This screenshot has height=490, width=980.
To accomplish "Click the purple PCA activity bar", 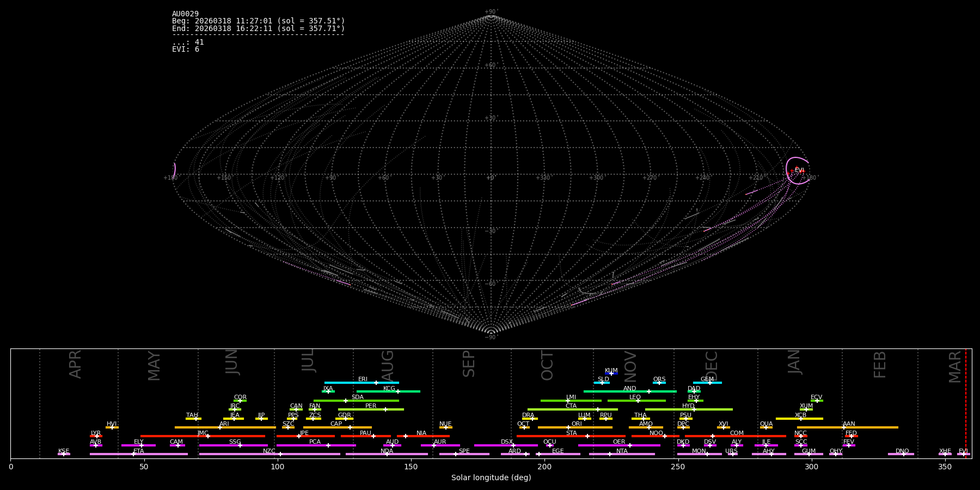I will pyautogui.click(x=316, y=445).
